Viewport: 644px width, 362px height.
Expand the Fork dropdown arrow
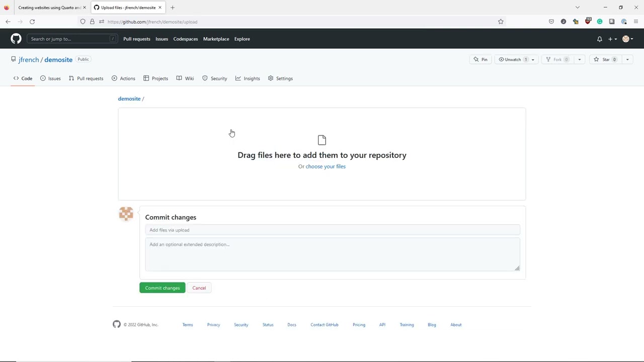[579, 59]
